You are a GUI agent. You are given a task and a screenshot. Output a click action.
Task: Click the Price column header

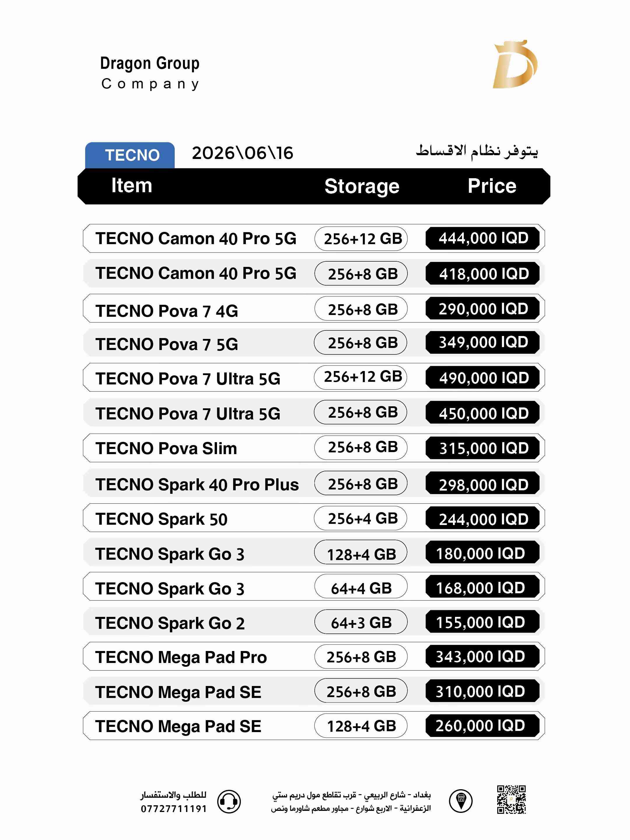492,186
